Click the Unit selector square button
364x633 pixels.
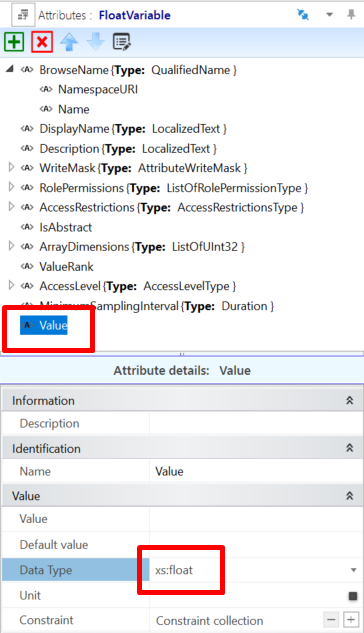click(x=353, y=596)
